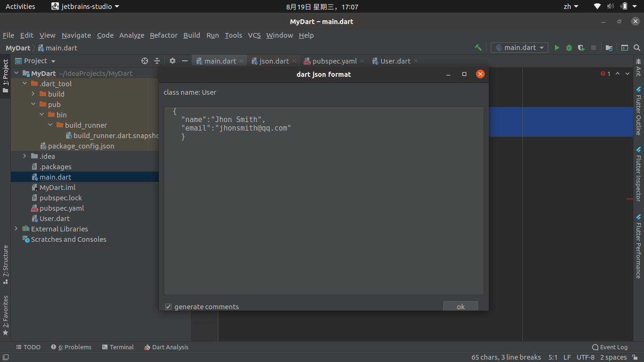This screenshot has height=362, width=644.
Task: Switch to the User.dart editor tab
Action: tap(395, 61)
